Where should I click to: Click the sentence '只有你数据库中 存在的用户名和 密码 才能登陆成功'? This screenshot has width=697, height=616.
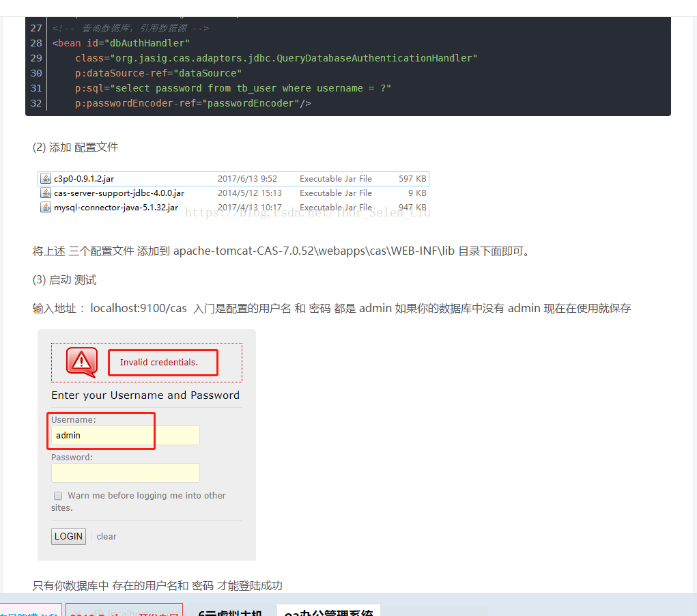158,585
